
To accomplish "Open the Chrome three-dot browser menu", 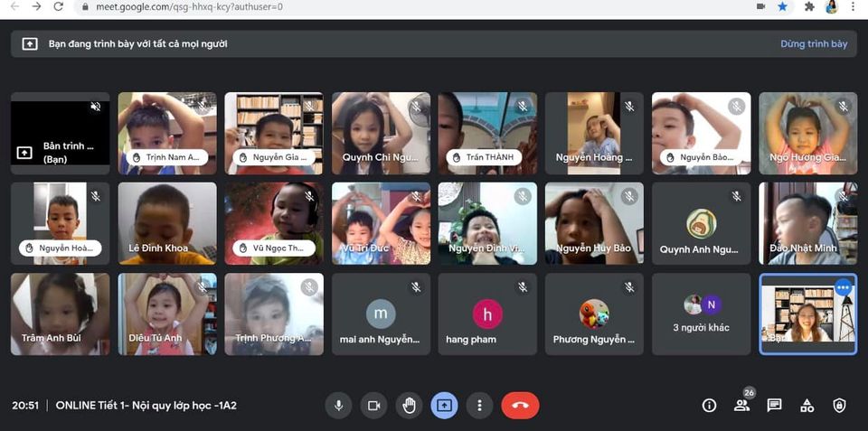I will [852, 6].
